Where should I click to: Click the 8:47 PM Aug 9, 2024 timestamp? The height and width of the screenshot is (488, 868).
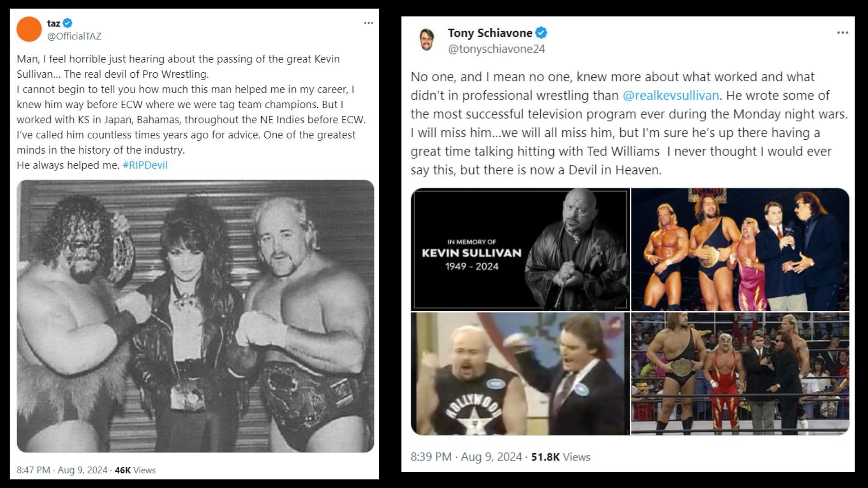pyautogui.click(x=62, y=470)
